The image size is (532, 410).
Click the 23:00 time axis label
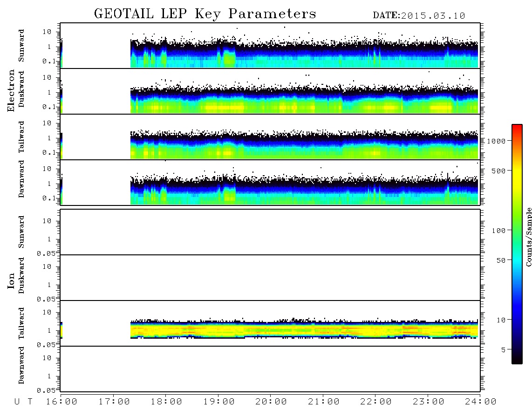point(429,402)
